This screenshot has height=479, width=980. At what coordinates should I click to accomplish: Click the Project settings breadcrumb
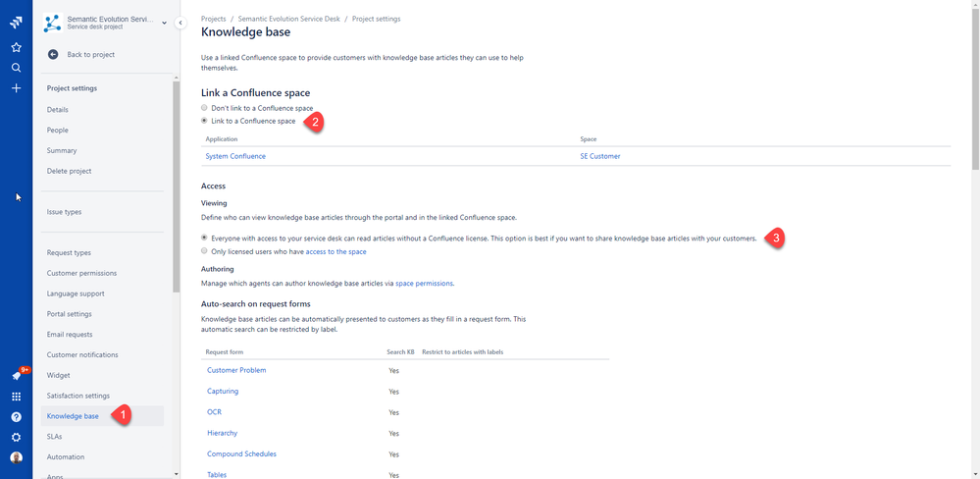coord(377,19)
